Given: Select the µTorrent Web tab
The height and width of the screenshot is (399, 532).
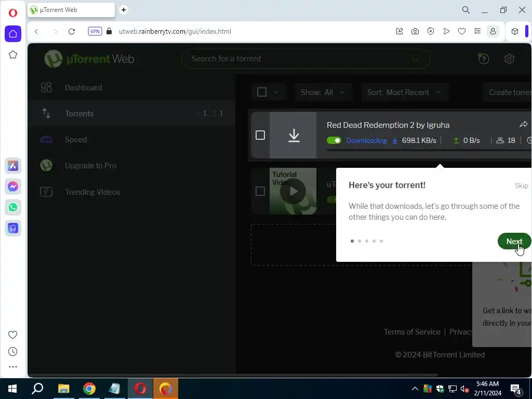Looking at the screenshot, I should click(x=71, y=10).
